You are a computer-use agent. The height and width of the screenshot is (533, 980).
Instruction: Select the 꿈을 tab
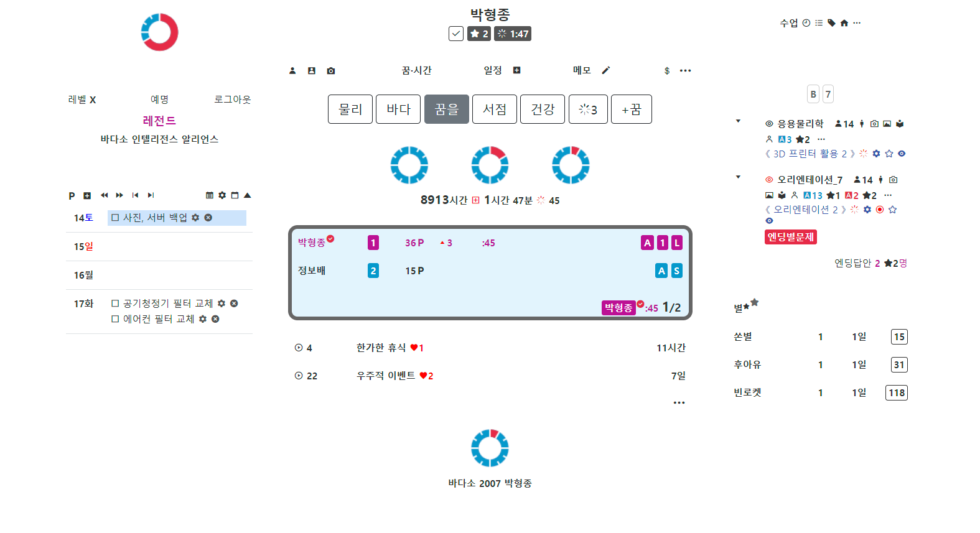click(447, 109)
